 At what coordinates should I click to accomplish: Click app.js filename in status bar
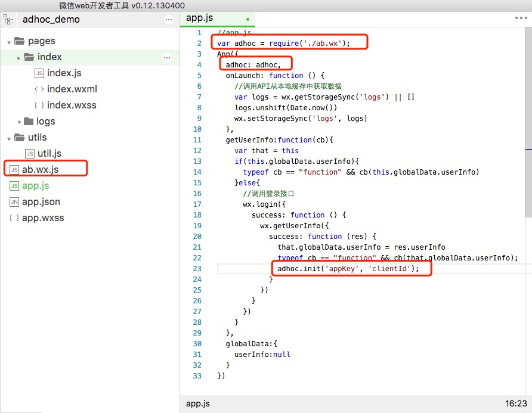pyautogui.click(x=198, y=403)
